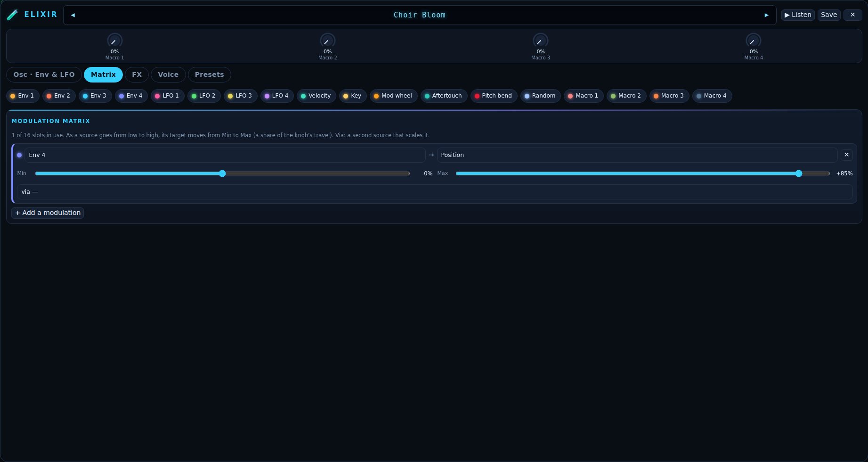Image resolution: width=868 pixels, height=462 pixels.
Task: Click the Min slider handle
Action: [222, 173]
